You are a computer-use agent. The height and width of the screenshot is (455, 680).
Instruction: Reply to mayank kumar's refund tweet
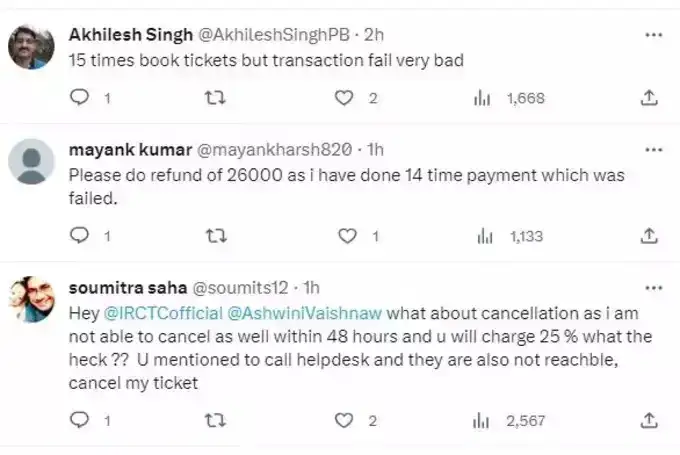(x=80, y=236)
